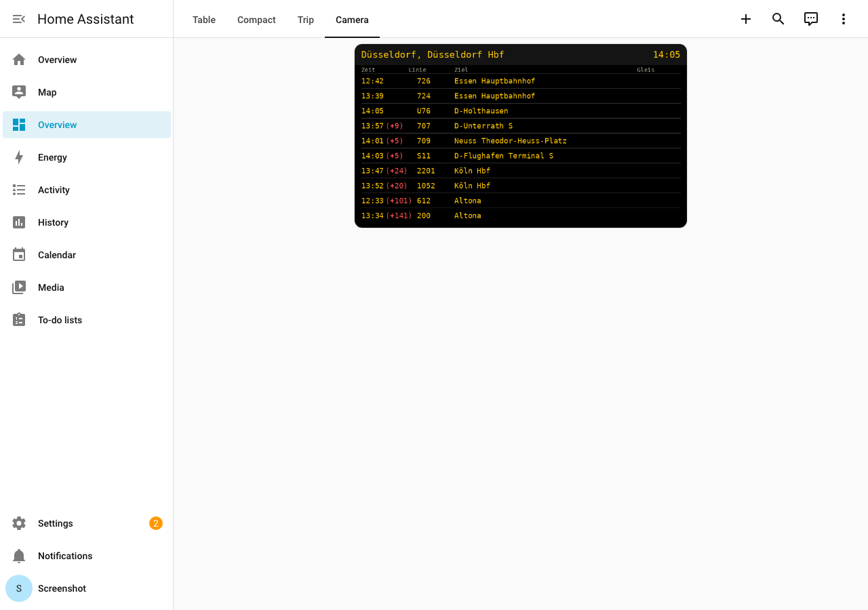This screenshot has height=610, width=868.
Task: Click the S11 D-Flughafen Terminal row
Action: click(521, 156)
